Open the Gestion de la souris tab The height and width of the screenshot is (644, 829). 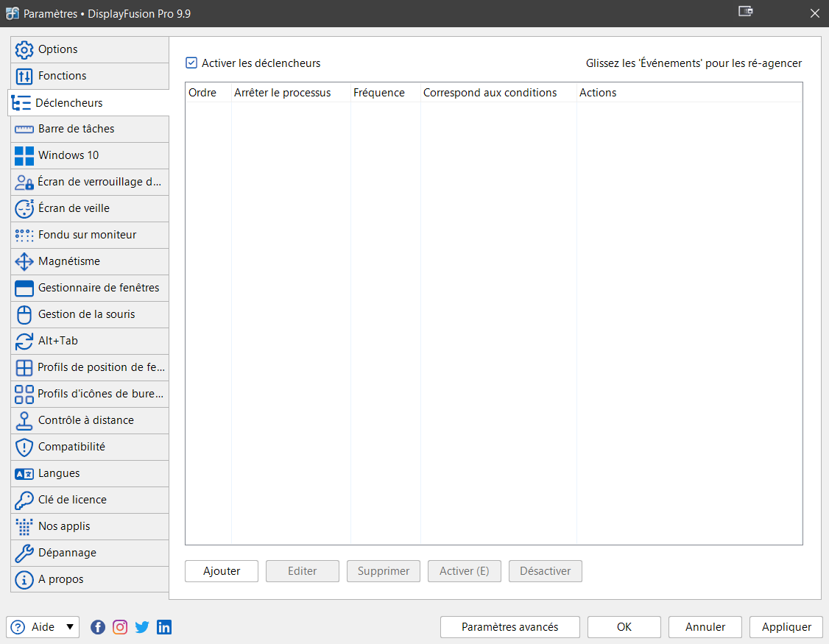[90, 314]
